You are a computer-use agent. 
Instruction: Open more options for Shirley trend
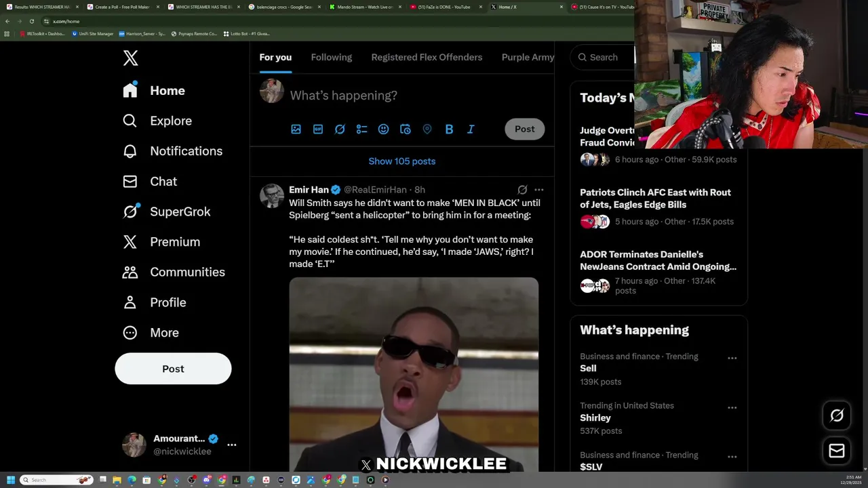[x=732, y=407]
